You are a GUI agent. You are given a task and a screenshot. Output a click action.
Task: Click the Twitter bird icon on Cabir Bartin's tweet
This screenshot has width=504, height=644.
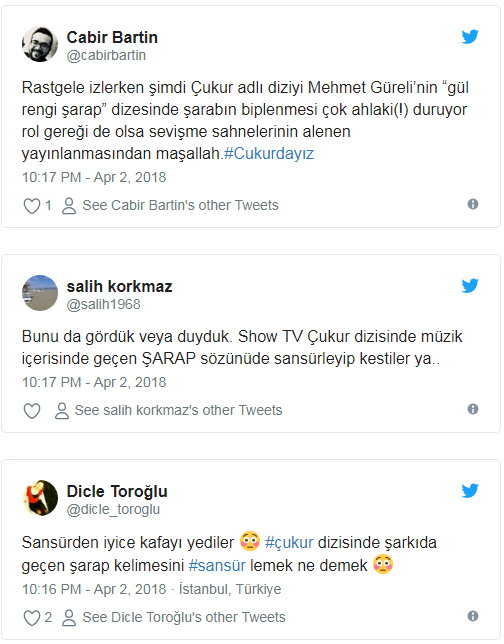pyautogui.click(x=470, y=37)
